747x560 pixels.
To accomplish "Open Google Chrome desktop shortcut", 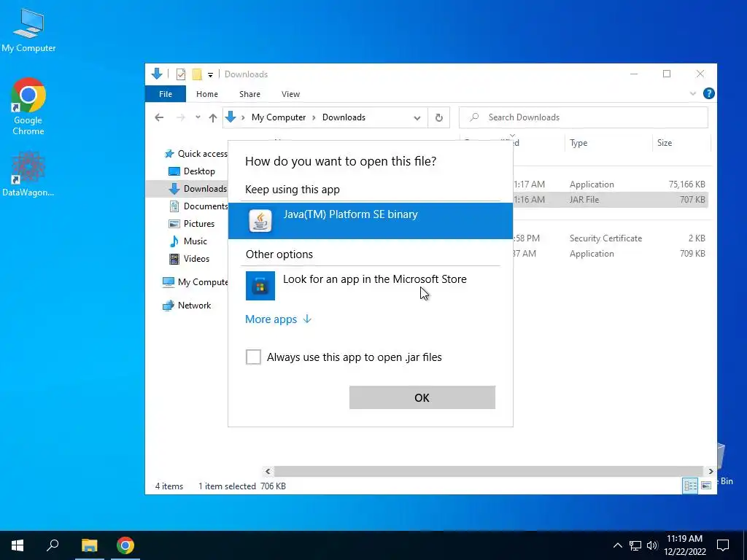I will coord(28,106).
